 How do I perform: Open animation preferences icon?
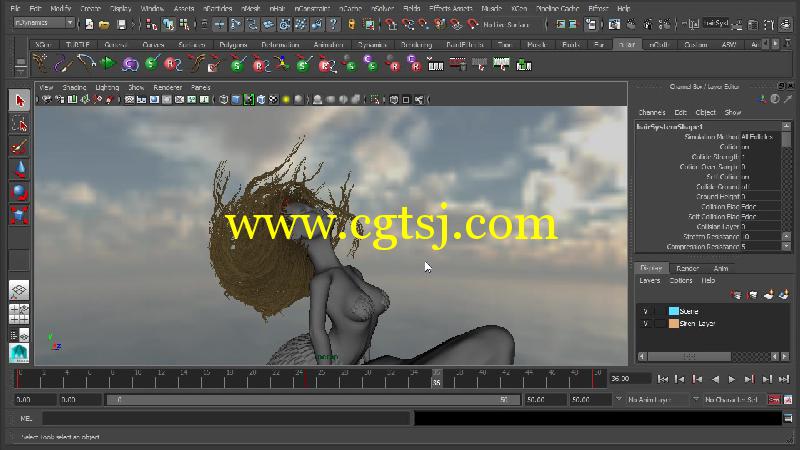pos(788,399)
